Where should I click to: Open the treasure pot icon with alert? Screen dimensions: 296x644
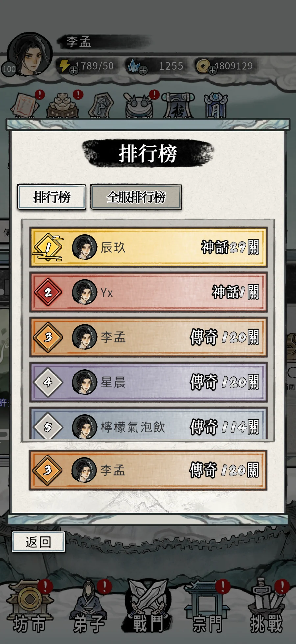pos(62,105)
